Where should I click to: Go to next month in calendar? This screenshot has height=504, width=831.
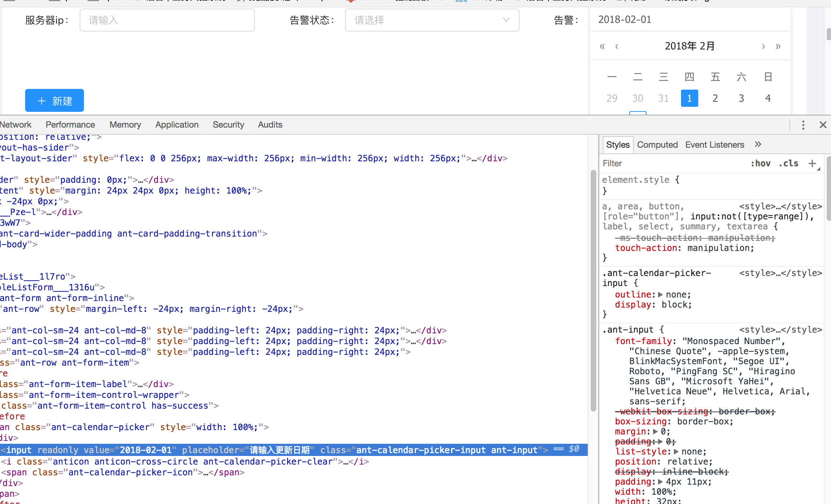[763, 46]
